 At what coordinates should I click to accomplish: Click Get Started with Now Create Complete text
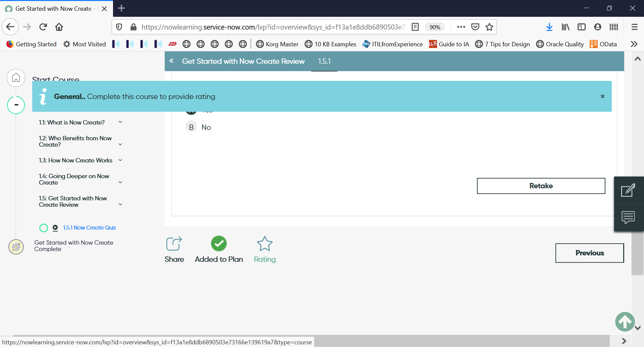[74, 246]
